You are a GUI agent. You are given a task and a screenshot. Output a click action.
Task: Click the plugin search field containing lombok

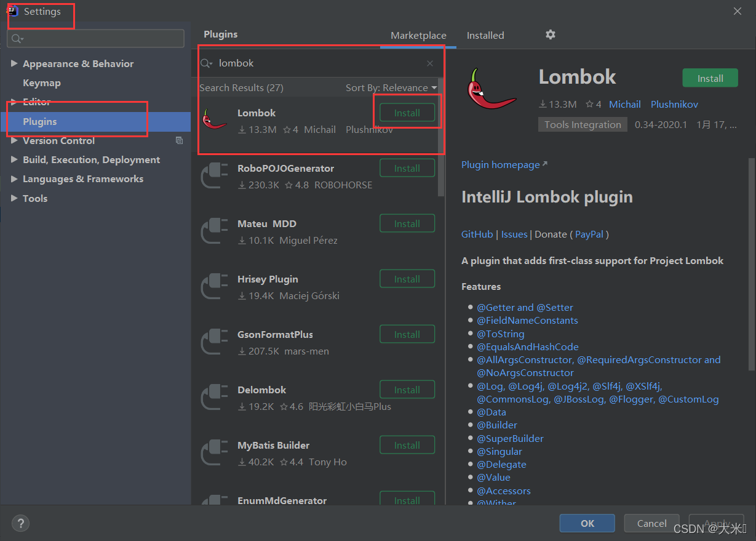pos(318,63)
